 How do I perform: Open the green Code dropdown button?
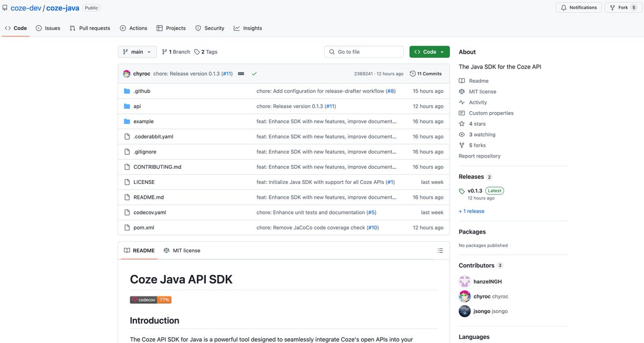(429, 52)
